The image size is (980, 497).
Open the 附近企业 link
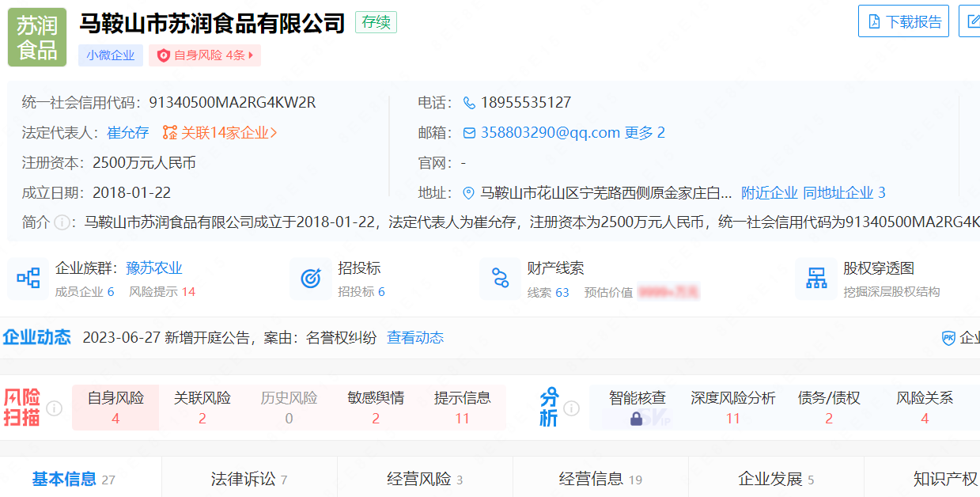(x=770, y=193)
